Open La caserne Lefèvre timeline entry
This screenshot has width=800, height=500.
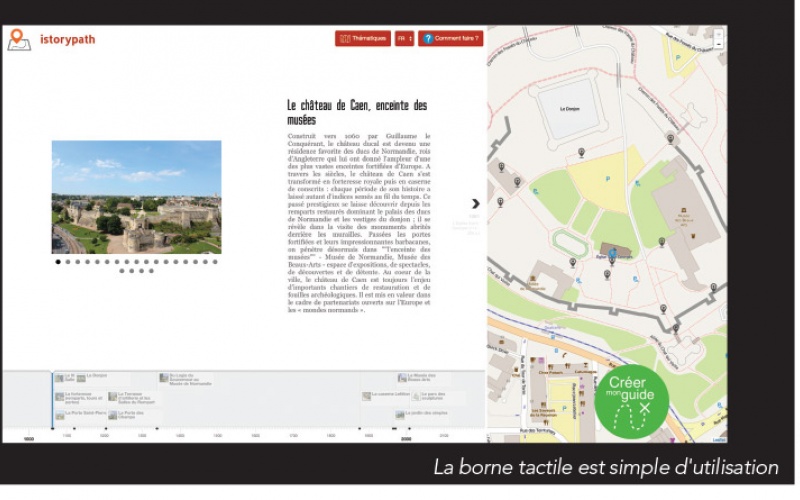tap(386, 395)
